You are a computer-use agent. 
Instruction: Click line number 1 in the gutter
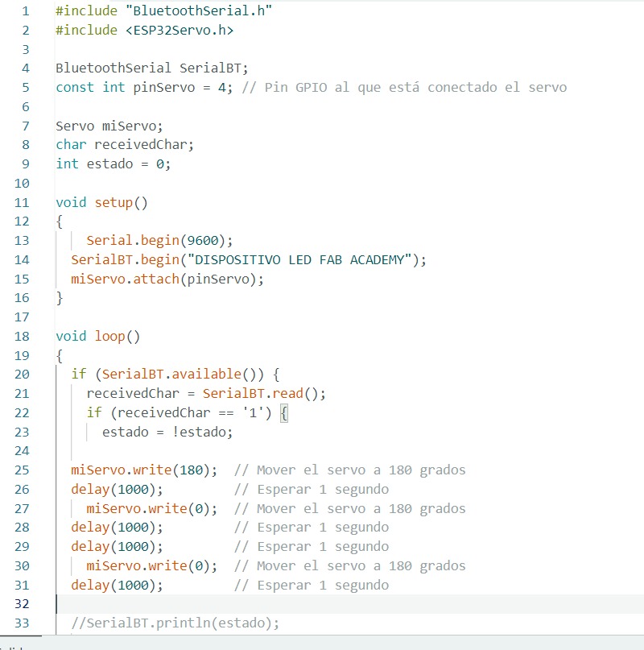26,10
